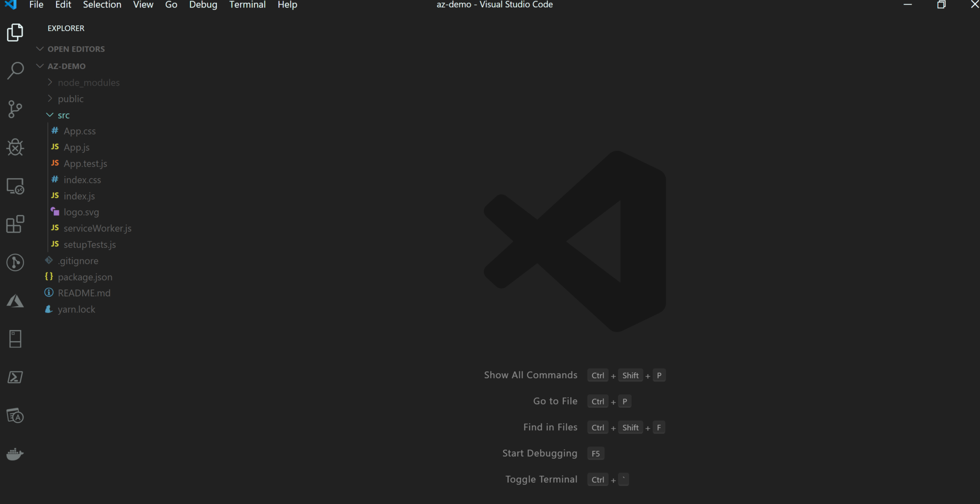Select serviceWorker.js file
Viewport: 980px width, 504px height.
97,228
